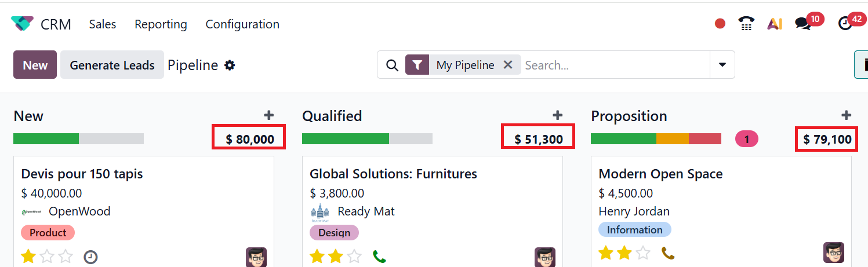Open the Reporting menu
The width and height of the screenshot is (868, 267).
tap(161, 24)
